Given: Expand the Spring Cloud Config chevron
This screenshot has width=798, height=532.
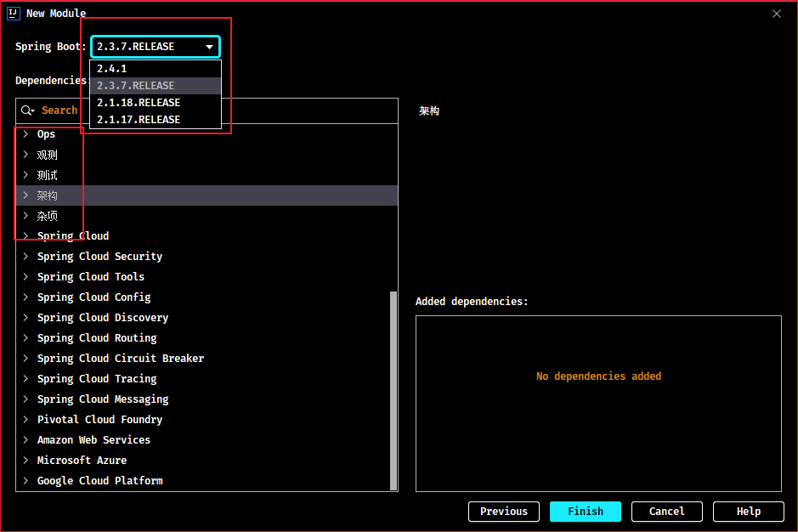Looking at the screenshot, I should click(25, 297).
